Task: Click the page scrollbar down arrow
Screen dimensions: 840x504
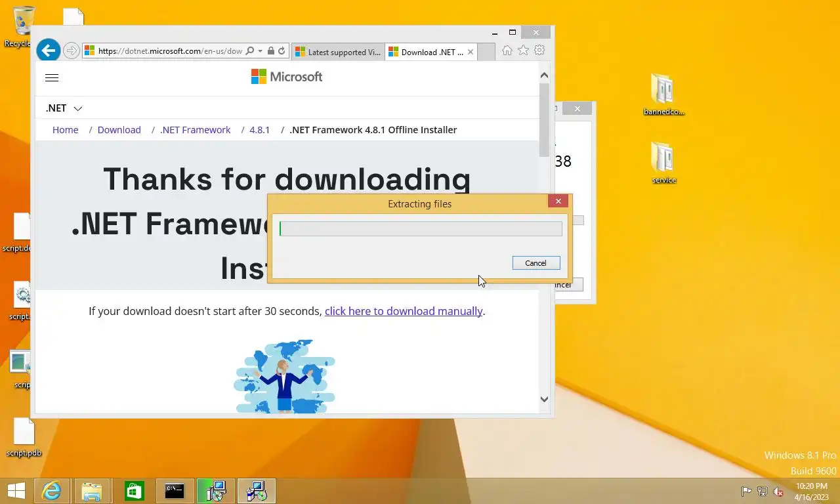Action: click(x=544, y=399)
